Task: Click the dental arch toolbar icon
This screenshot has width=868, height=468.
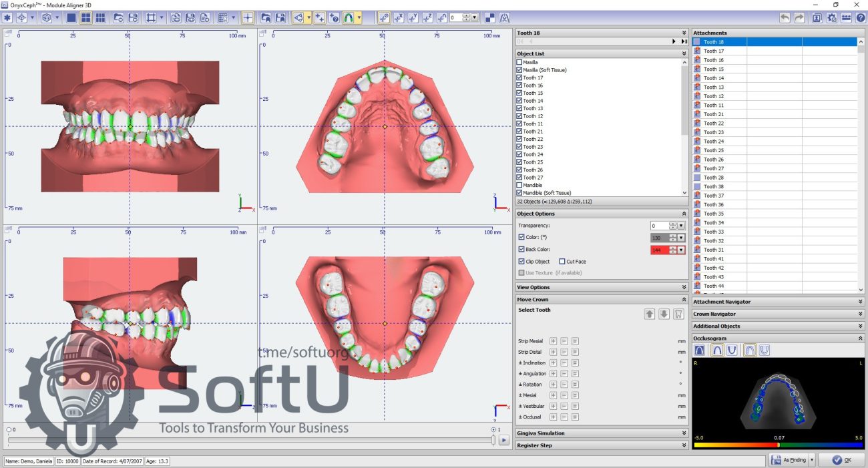Action: [x=349, y=18]
